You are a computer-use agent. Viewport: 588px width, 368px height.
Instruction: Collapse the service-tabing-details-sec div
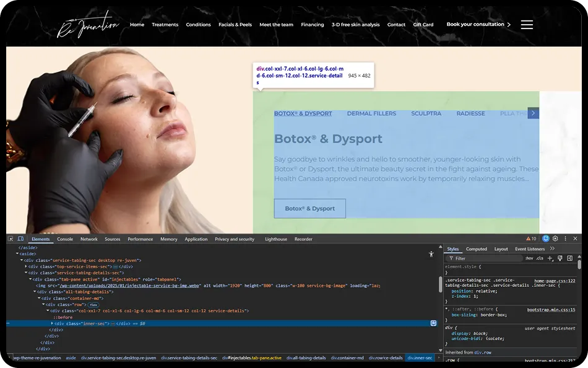coord(26,273)
